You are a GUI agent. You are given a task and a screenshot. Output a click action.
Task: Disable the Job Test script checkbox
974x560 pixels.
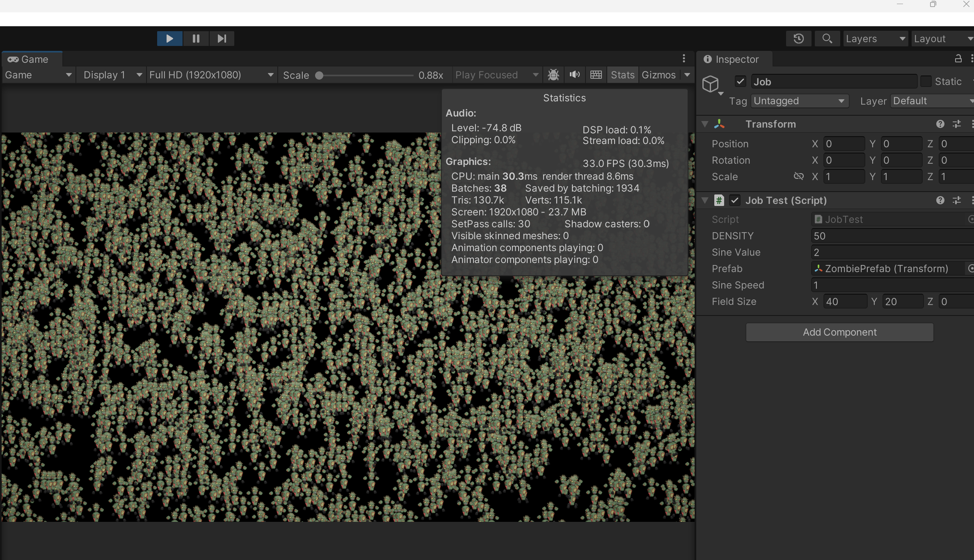735,200
